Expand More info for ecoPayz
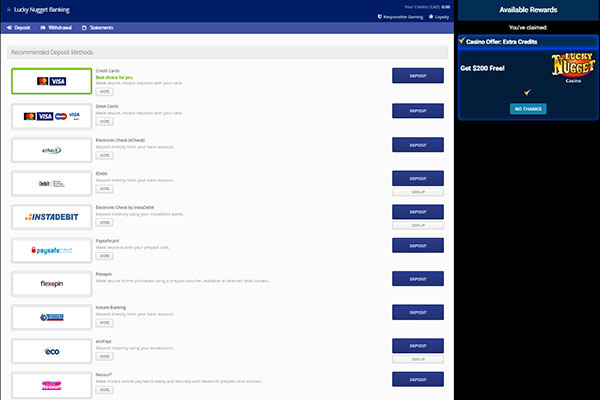600x400 pixels. [x=104, y=356]
